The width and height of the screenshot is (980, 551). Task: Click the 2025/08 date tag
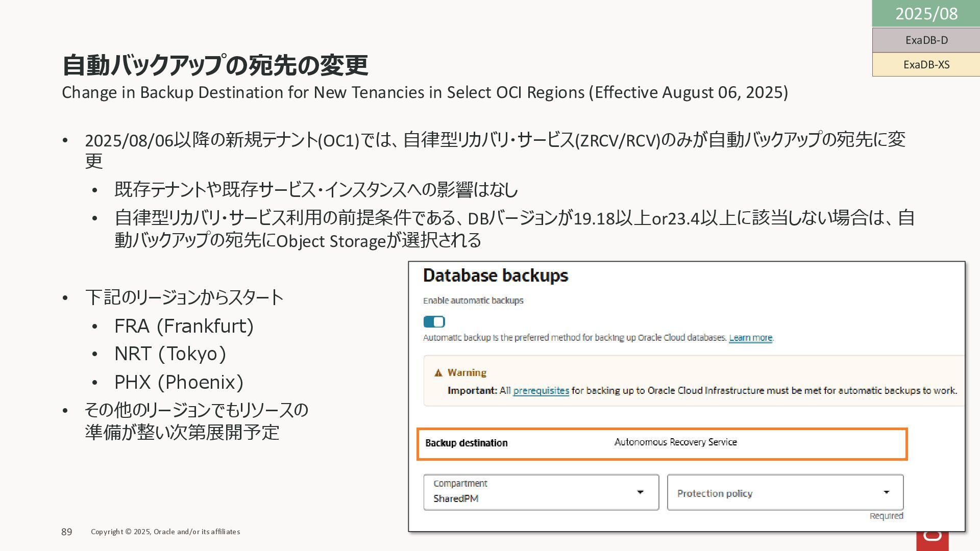[926, 14]
